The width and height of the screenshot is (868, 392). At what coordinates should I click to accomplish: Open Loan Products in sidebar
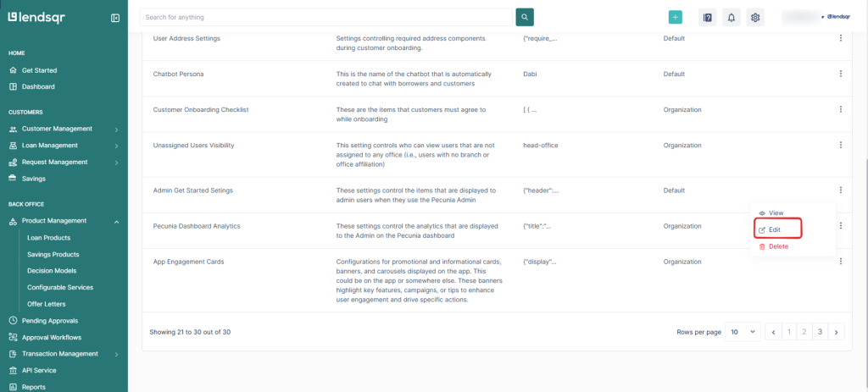pos(48,238)
